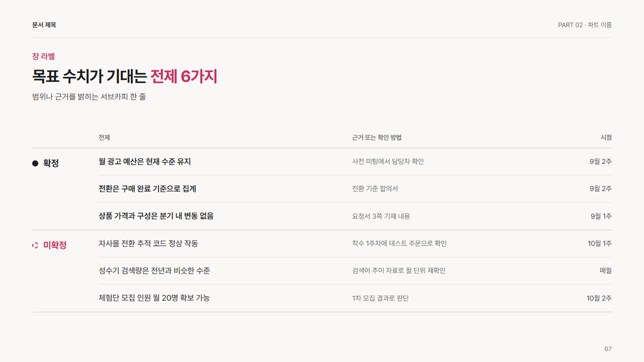This screenshot has height=362, width=644.
Task: Click the 매월 timing cell
Action: click(606, 270)
